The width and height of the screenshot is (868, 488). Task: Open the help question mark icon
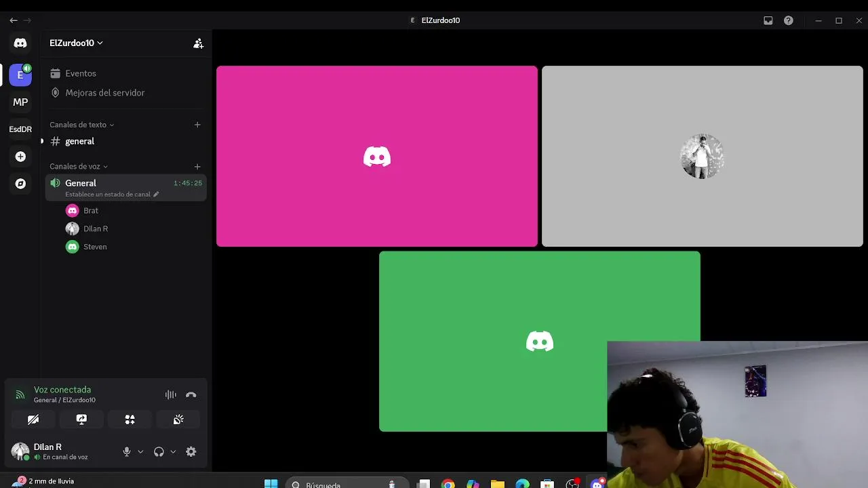[789, 20]
